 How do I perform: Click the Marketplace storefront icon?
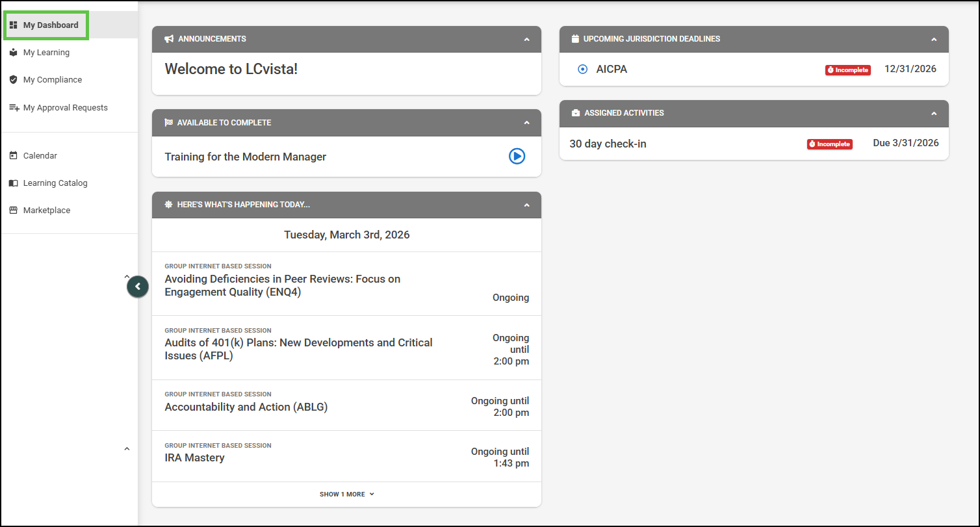13,211
